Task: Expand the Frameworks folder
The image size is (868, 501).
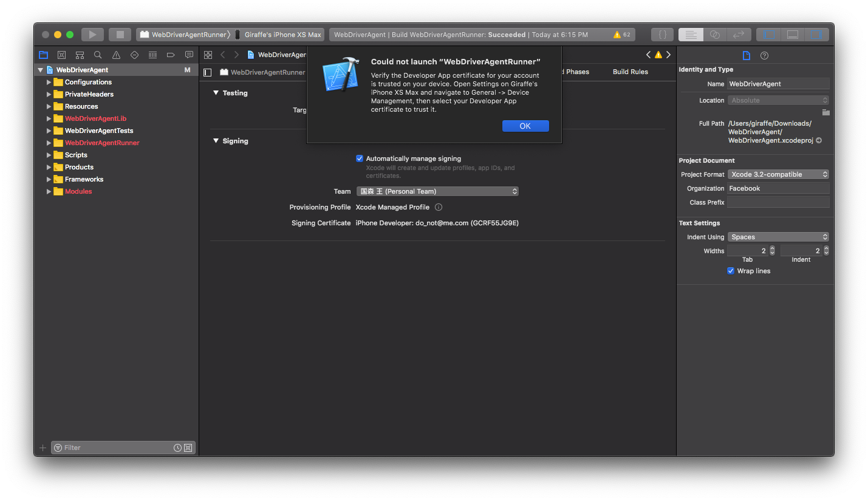Action: [x=49, y=179]
